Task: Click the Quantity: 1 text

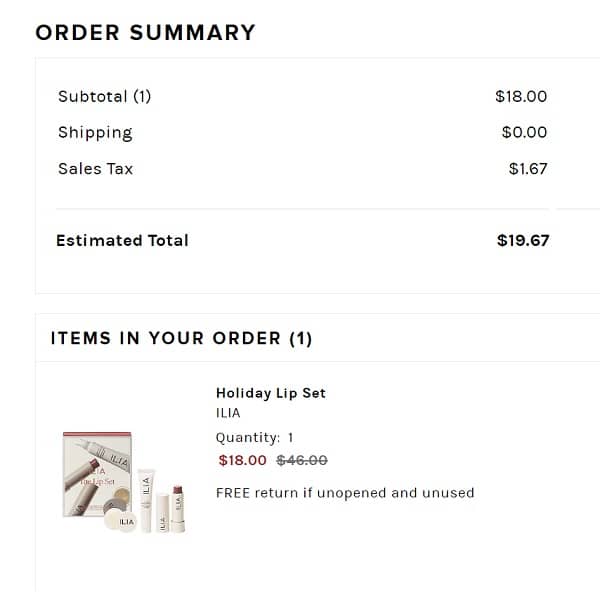Action: (255, 437)
